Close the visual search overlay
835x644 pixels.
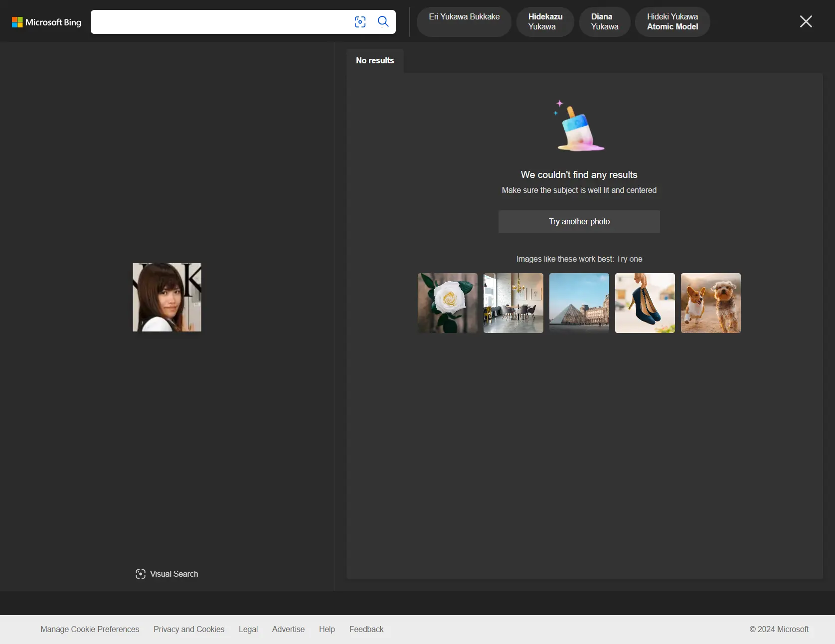pyautogui.click(x=806, y=21)
